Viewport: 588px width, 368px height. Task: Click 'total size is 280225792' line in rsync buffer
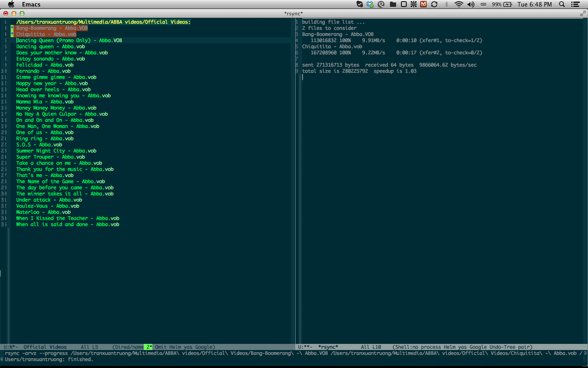pos(359,71)
